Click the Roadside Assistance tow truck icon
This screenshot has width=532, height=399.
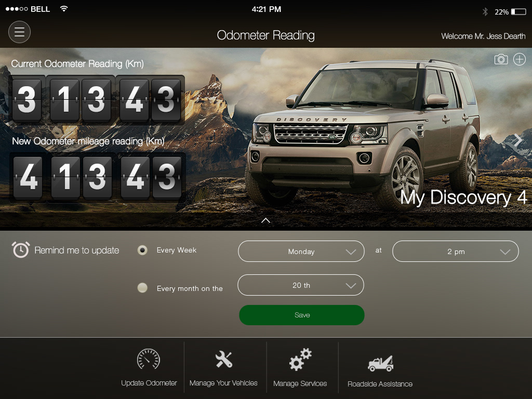(x=381, y=363)
